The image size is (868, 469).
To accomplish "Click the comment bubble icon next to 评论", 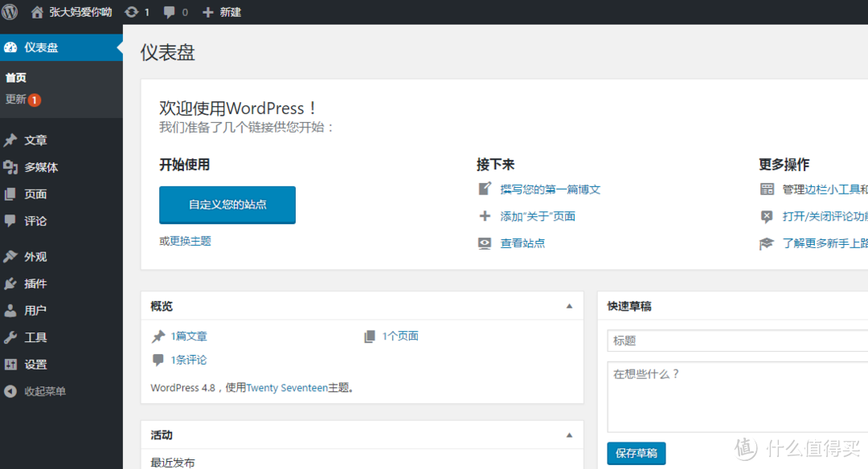I will [10, 221].
